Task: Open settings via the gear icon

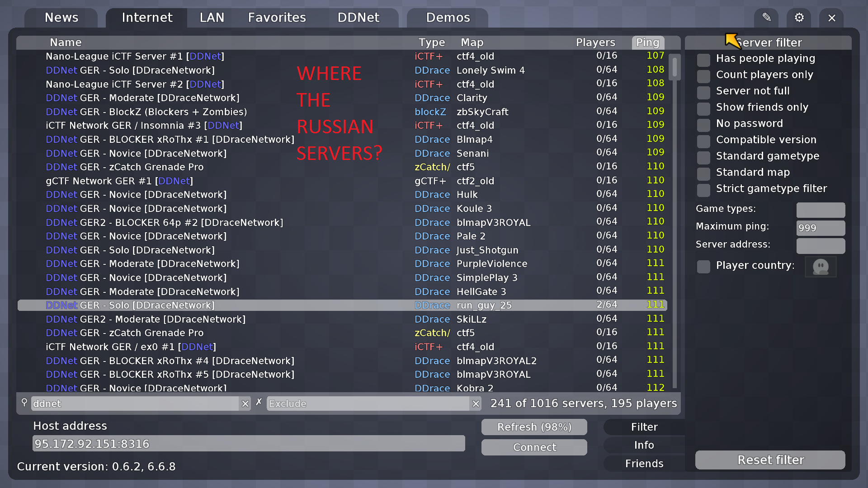Action: pos(799,18)
